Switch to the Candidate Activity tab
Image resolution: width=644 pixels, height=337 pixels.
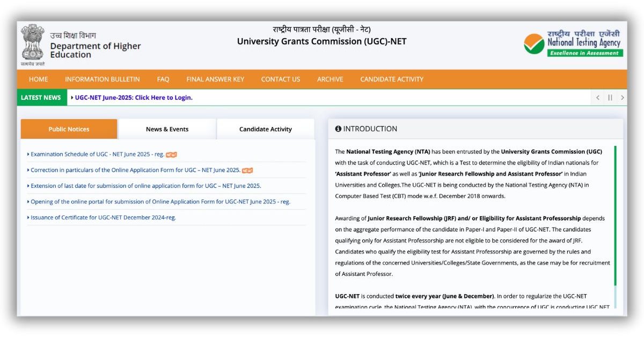click(x=266, y=129)
